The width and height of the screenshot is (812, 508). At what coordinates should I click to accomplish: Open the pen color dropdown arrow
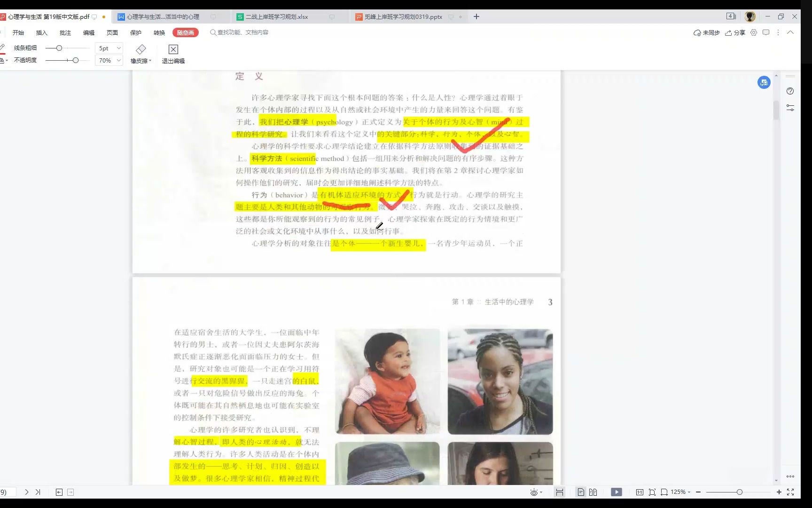click(7, 61)
